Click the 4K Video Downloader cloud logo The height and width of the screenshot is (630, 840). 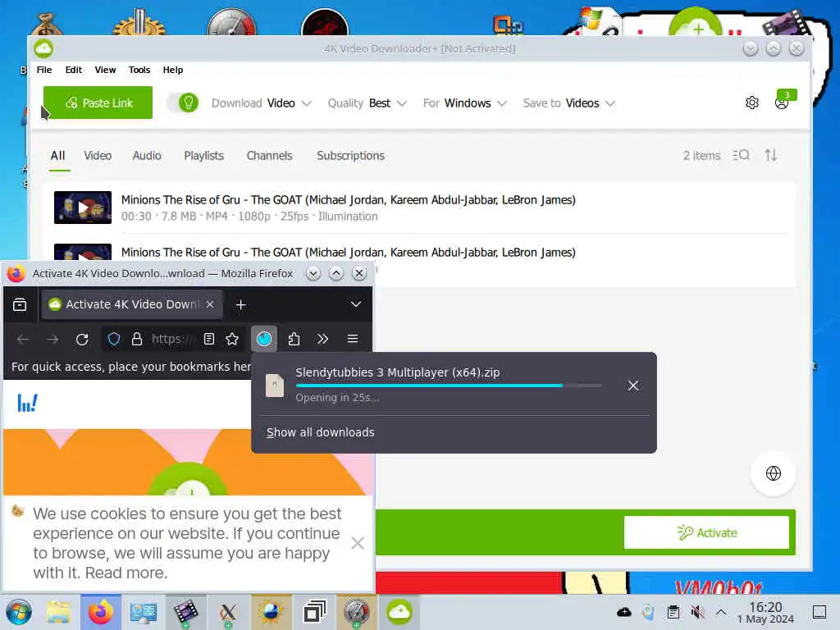[44, 48]
